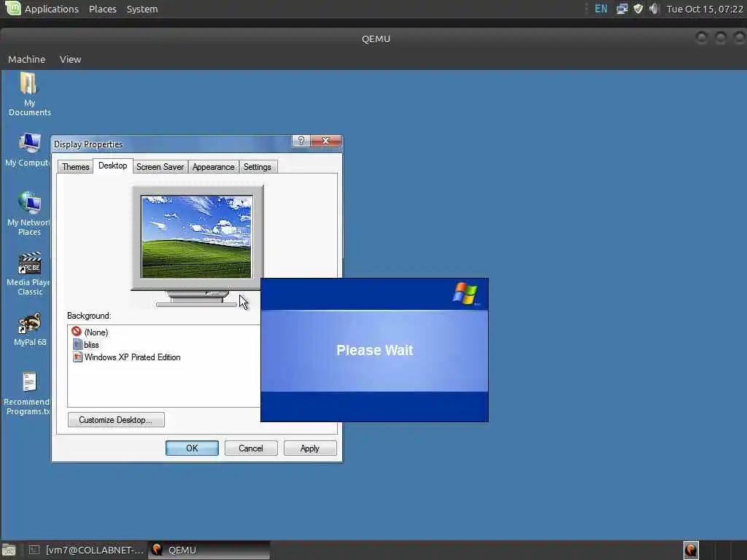Open the Recommended Programs text file icon

[29, 383]
